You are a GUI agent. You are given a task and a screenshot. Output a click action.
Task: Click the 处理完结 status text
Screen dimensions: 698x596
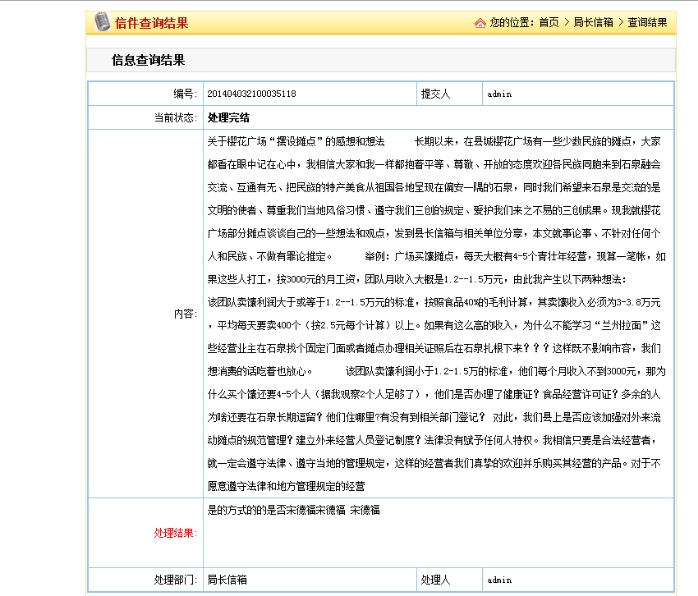(x=228, y=118)
